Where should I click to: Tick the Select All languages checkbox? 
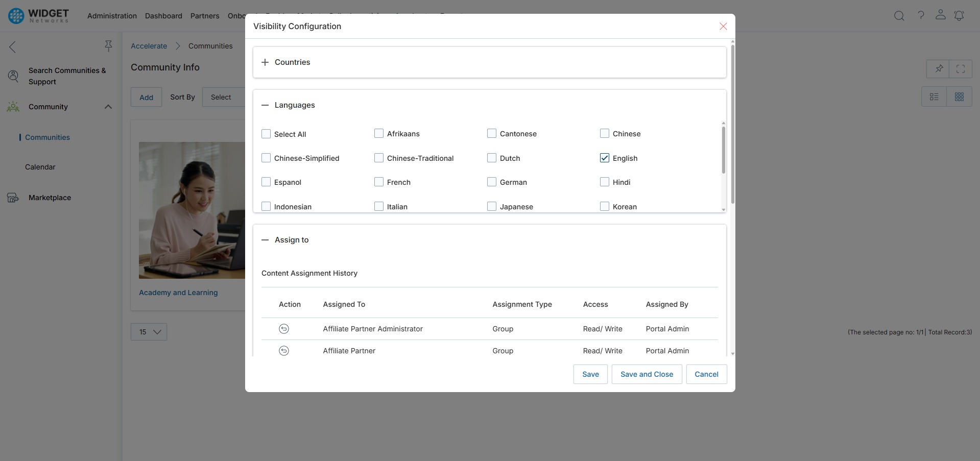[x=266, y=134]
